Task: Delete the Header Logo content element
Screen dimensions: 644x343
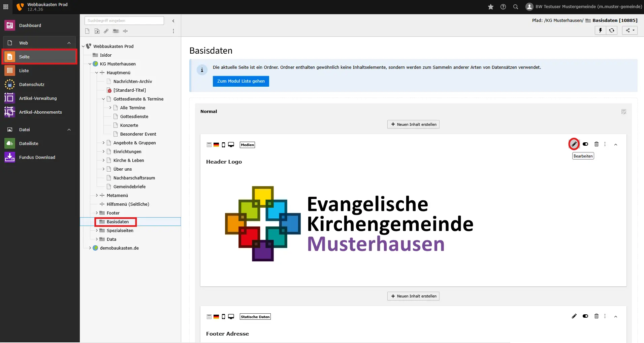Action: 596,144
